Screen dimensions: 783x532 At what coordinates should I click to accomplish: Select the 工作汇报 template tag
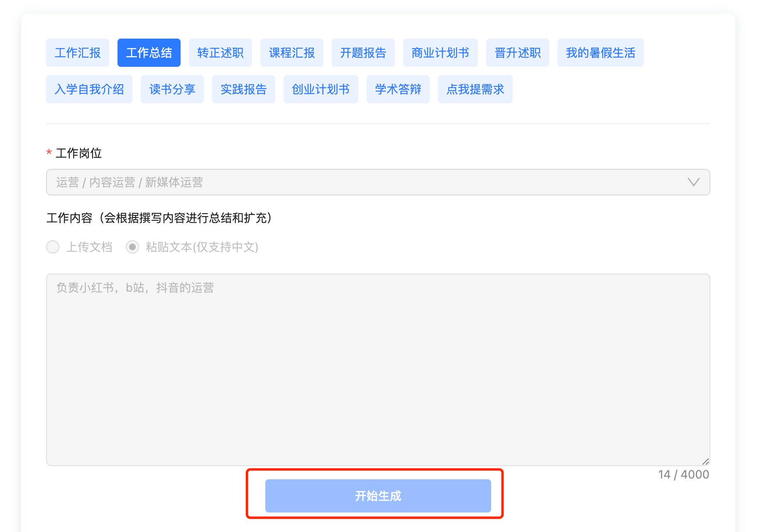click(78, 53)
